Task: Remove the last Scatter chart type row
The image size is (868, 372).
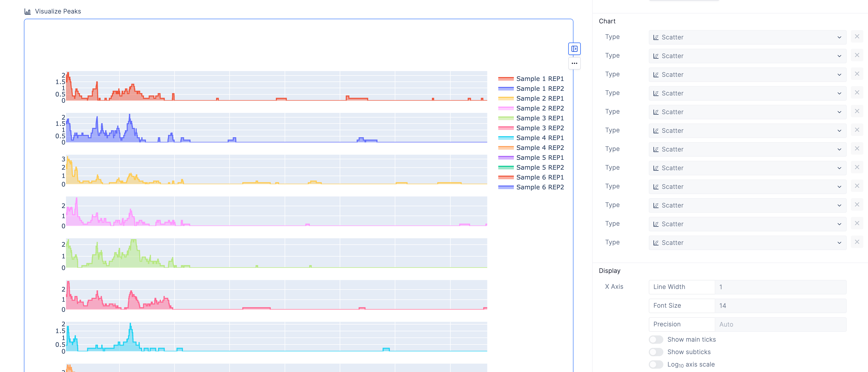Action: (x=857, y=242)
